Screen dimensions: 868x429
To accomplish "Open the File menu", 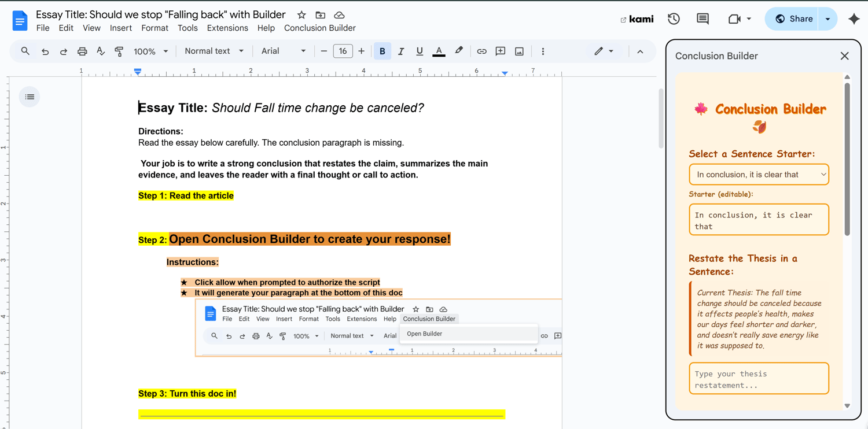I will [43, 28].
